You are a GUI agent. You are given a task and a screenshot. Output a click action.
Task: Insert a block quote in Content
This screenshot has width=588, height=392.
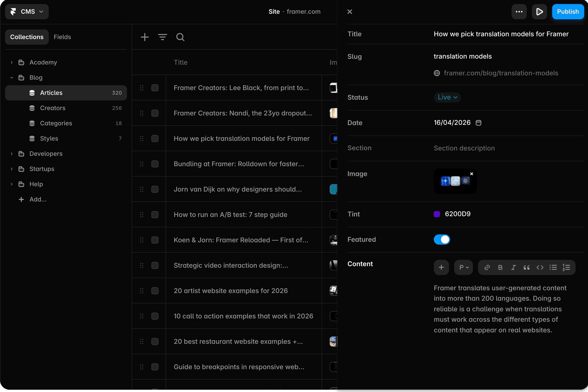click(527, 267)
